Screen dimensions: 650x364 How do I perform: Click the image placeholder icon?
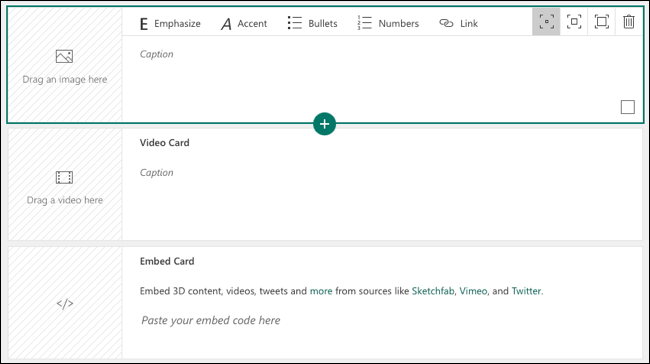pos(64,56)
